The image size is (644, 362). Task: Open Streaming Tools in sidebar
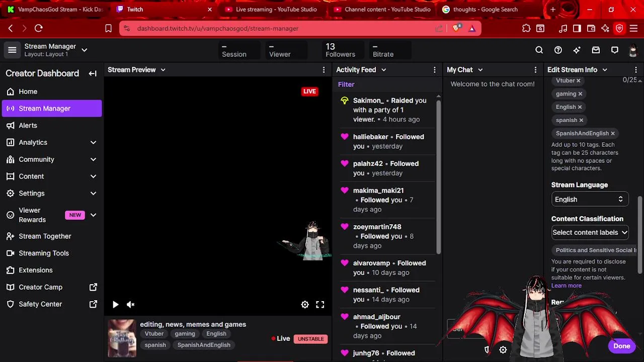[x=51, y=253]
